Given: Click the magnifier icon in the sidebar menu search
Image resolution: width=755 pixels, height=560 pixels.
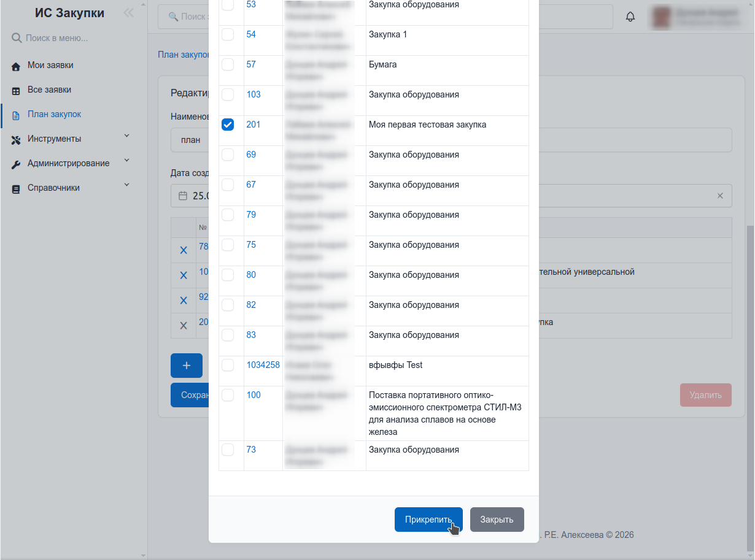Looking at the screenshot, I should pos(17,38).
